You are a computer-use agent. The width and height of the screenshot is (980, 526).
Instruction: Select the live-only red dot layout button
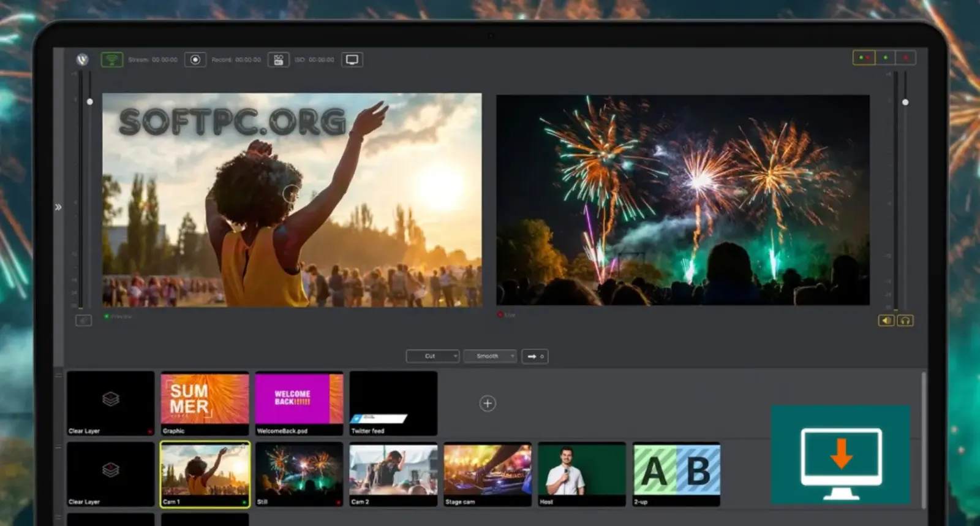pos(906,58)
